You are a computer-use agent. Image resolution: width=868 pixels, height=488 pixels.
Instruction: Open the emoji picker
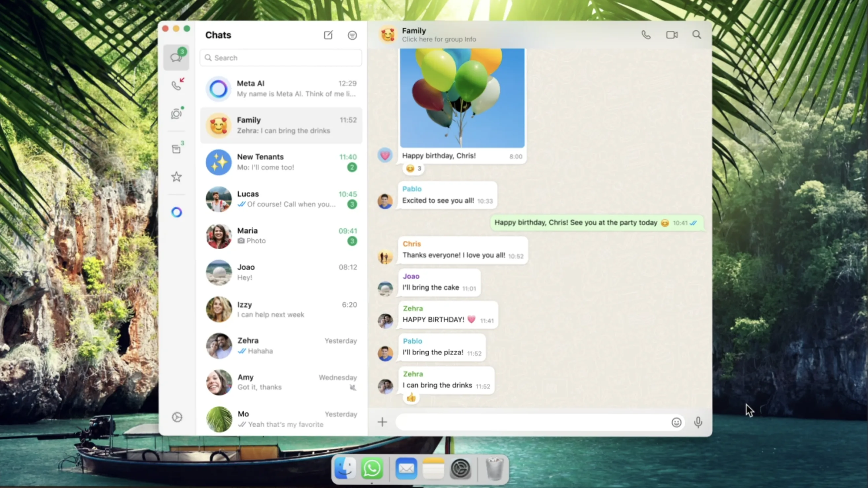pyautogui.click(x=676, y=422)
